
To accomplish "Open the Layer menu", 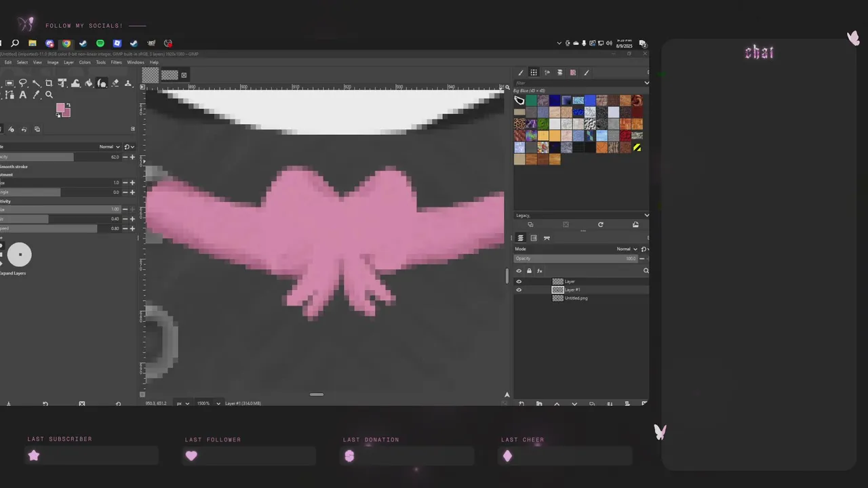I will [x=68, y=62].
